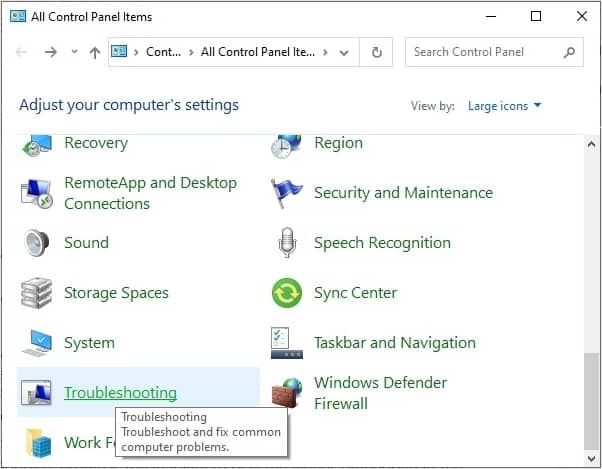Screen dimensions: 602x469
Task: Open the Troubleshooting link
Action: [121, 393]
